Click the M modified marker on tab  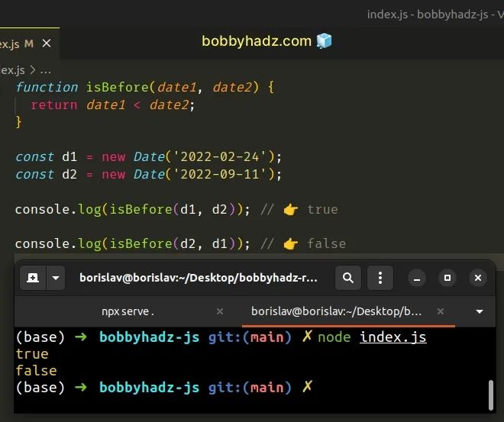click(29, 43)
